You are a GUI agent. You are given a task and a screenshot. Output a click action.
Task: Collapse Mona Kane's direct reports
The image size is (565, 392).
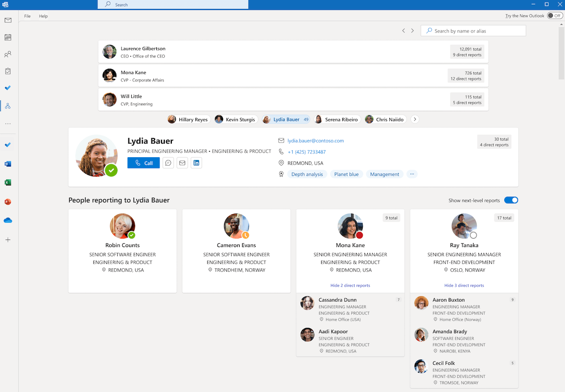pos(350,285)
